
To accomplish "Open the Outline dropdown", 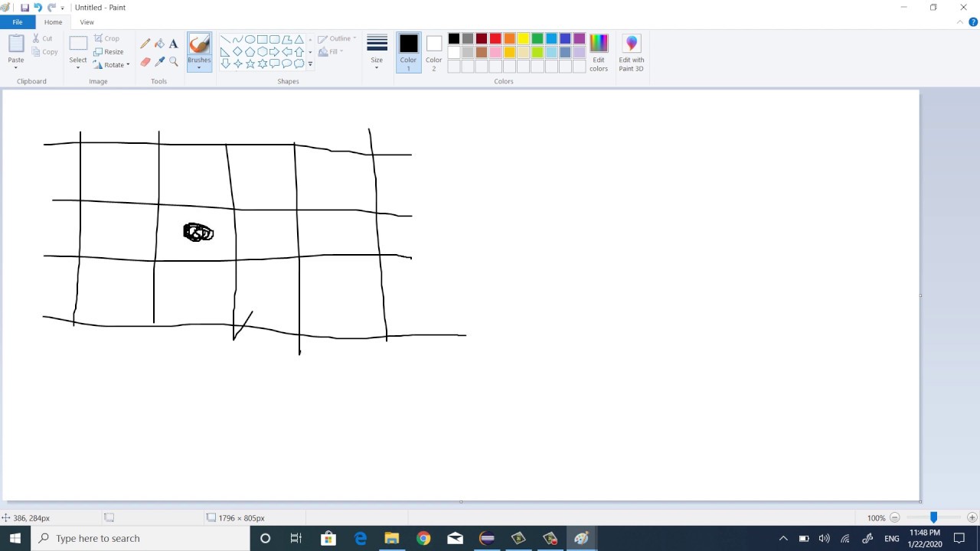I will point(337,38).
